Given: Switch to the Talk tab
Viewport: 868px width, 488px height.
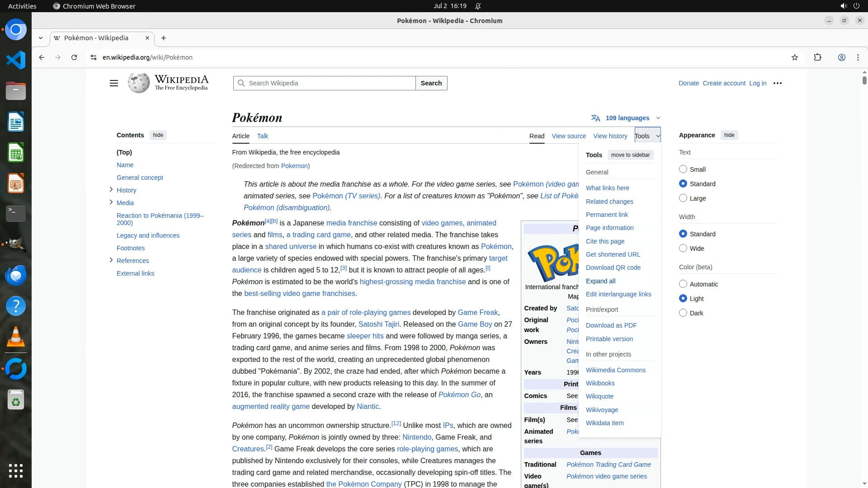Looking at the screenshot, I should (x=262, y=136).
